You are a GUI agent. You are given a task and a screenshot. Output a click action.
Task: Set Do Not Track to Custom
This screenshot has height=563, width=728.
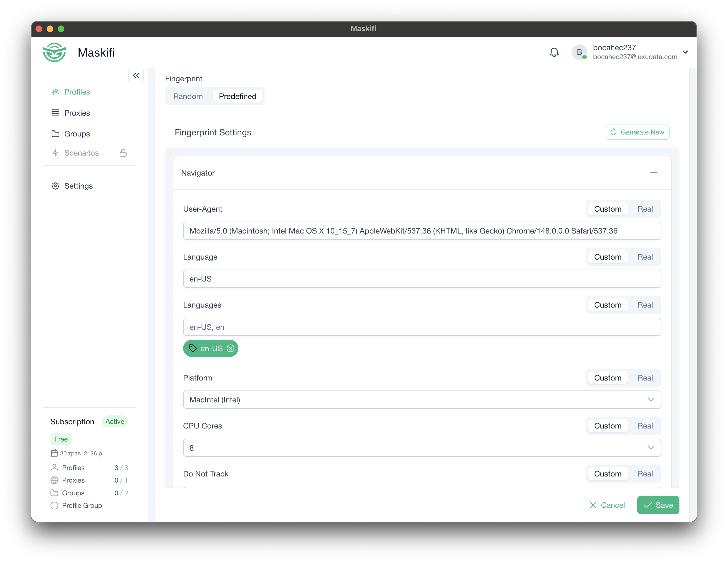(x=608, y=474)
